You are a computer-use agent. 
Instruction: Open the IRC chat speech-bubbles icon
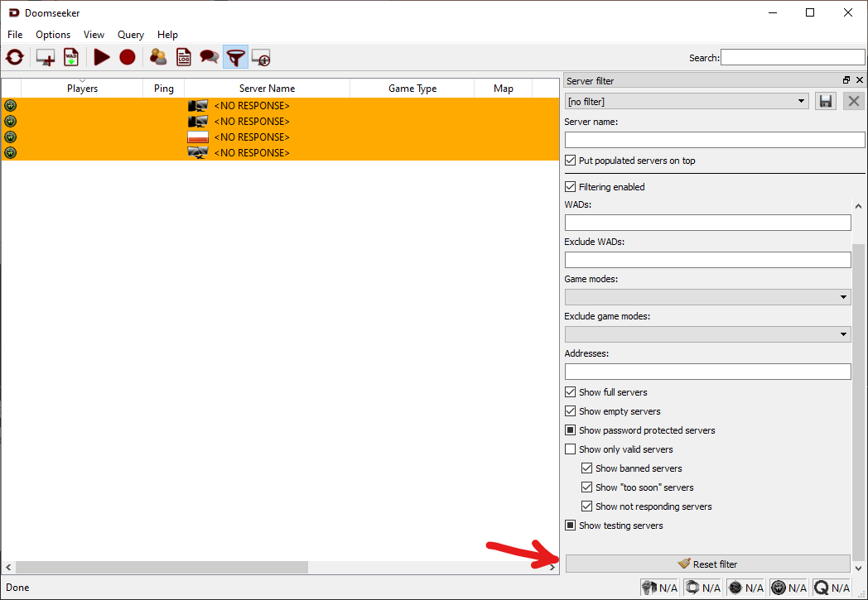pos(210,57)
